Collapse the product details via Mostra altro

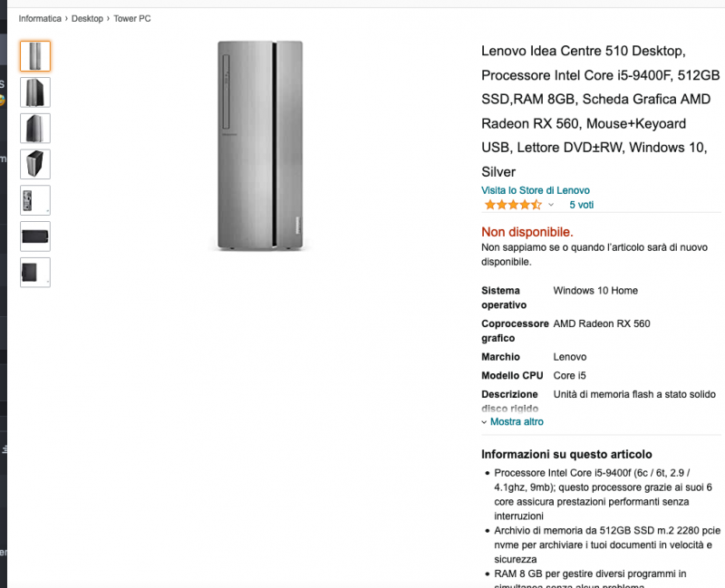(x=515, y=421)
